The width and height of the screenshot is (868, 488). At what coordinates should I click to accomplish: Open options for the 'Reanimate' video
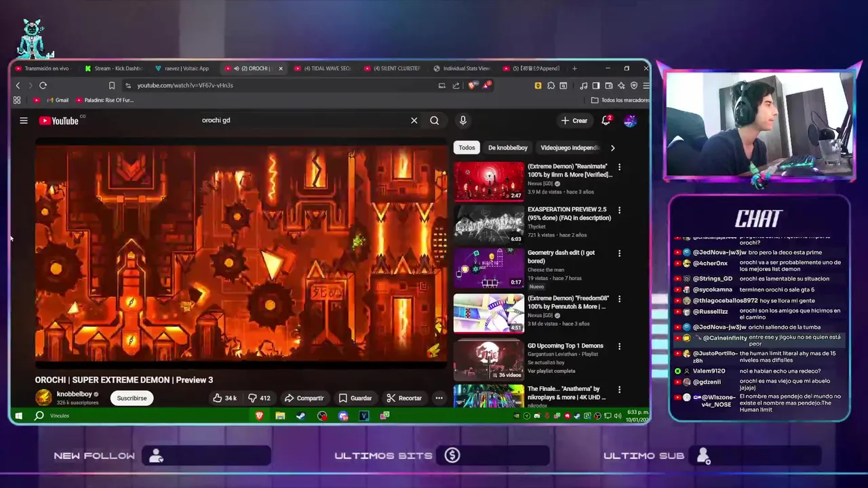(619, 167)
